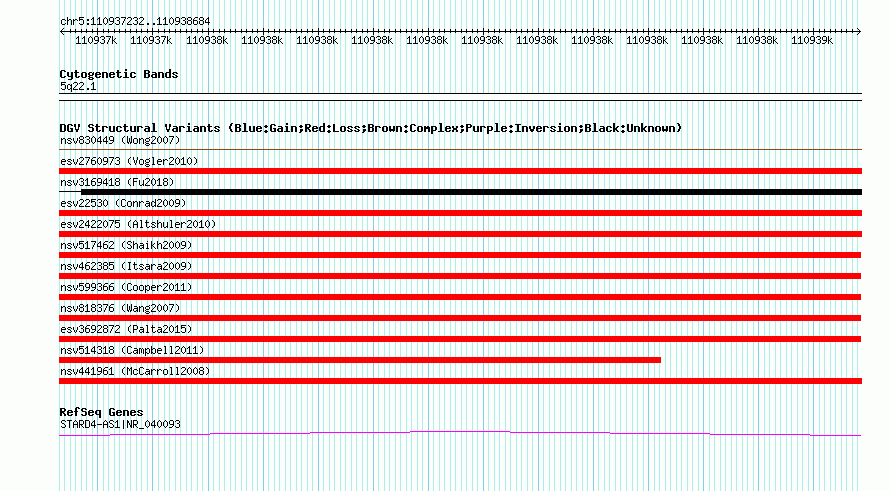Select the RefSeq Genes track title
The width and height of the screenshot is (890, 491).
click(101, 412)
